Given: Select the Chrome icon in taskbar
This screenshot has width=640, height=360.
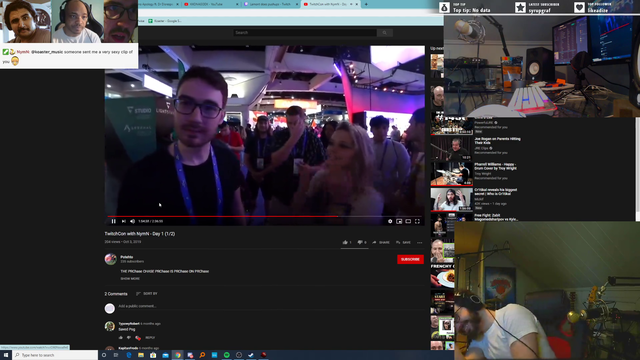Looking at the screenshot, I should [178, 355].
